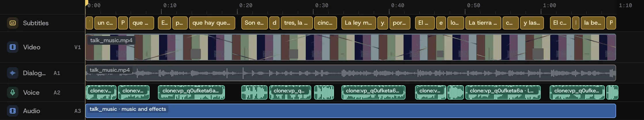644x120 pixels.
Task: Select the 'Son e...' subtitle clip
Action: click(x=255, y=23)
